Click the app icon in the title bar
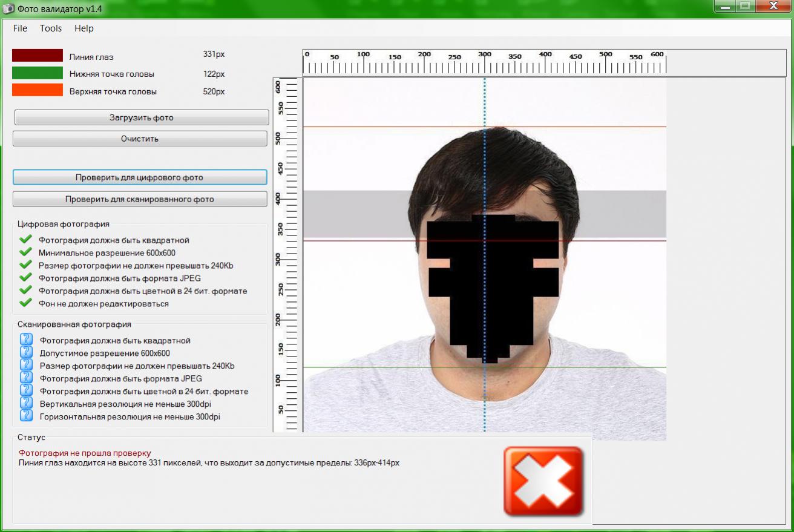The width and height of the screenshot is (794, 532). 8,8
